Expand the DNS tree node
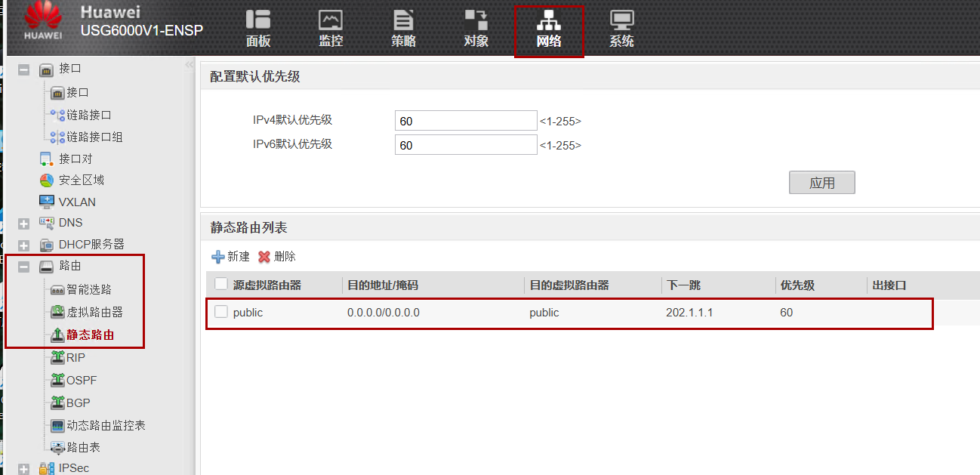Image resolution: width=980 pixels, height=475 pixels. tap(23, 224)
